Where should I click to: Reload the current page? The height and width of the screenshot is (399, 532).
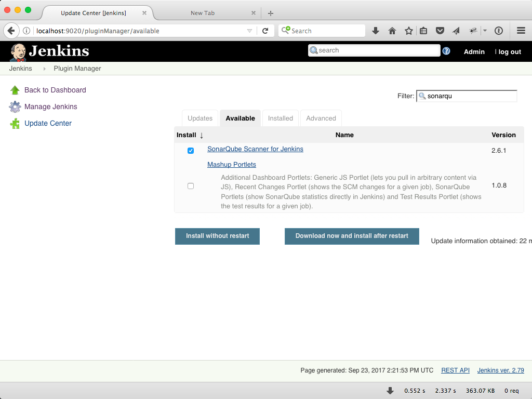click(x=265, y=31)
